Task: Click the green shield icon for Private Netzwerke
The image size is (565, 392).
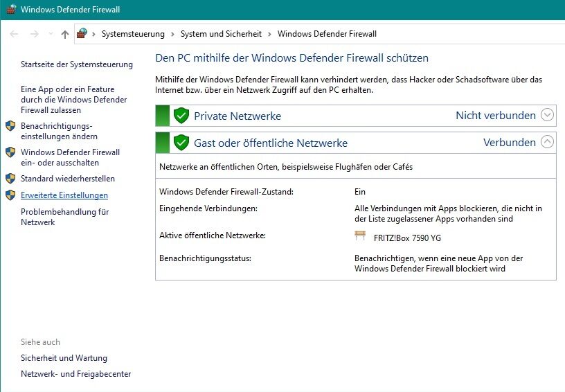Action: (x=181, y=116)
